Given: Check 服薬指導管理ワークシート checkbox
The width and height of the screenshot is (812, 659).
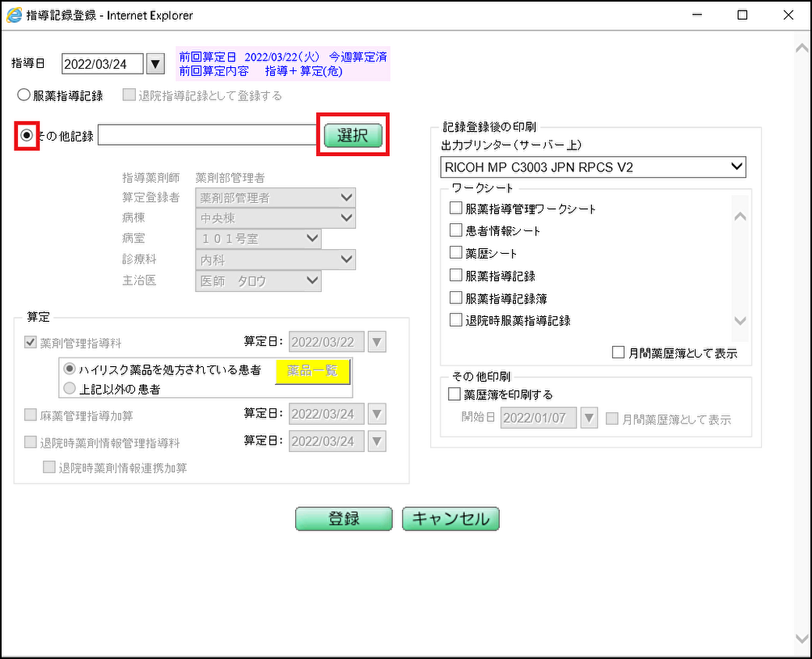Looking at the screenshot, I should point(455,209).
